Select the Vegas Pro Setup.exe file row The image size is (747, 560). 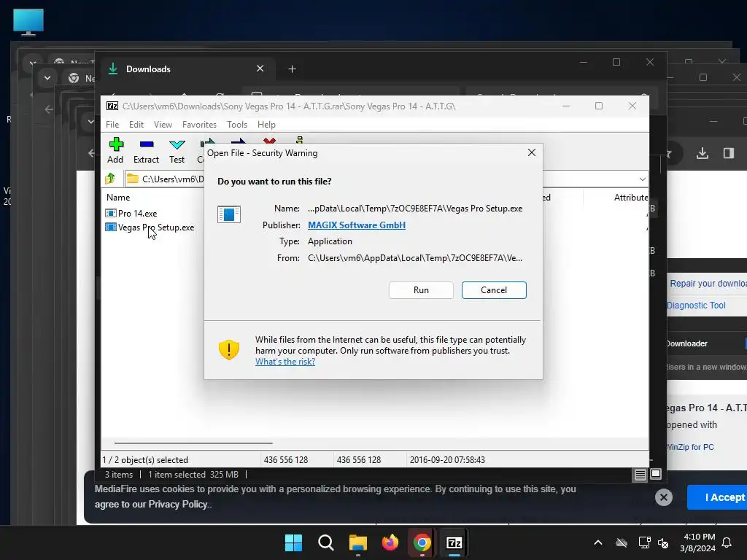point(150,227)
